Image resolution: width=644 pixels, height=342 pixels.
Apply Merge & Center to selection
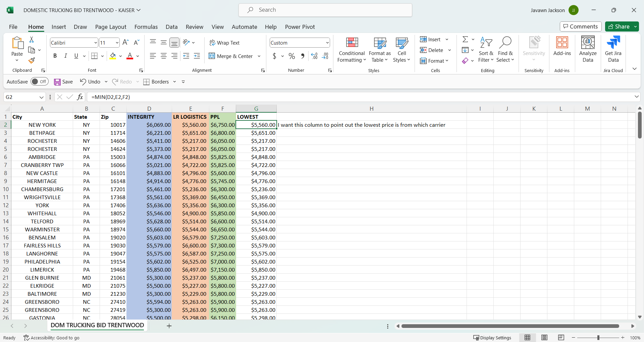(x=231, y=56)
